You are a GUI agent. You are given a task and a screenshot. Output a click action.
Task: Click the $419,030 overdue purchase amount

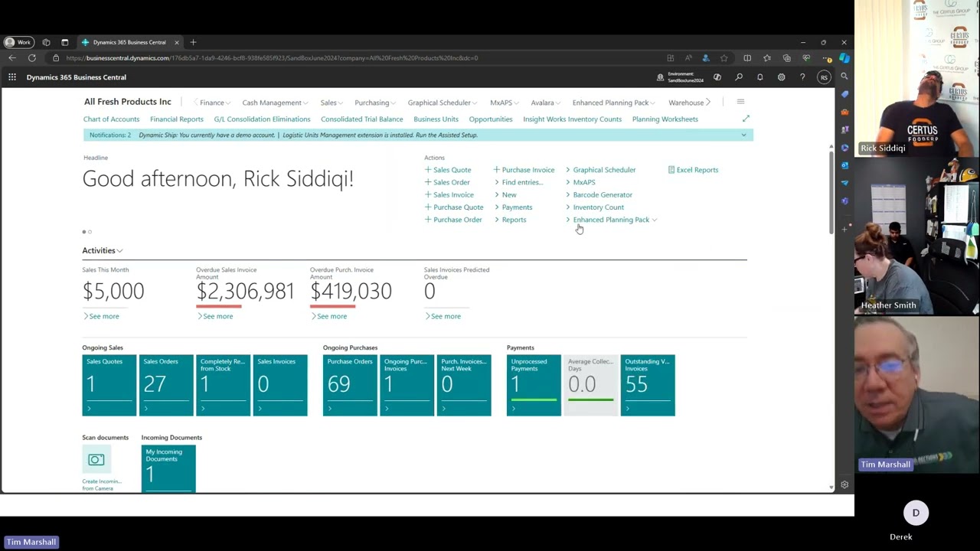point(351,291)
